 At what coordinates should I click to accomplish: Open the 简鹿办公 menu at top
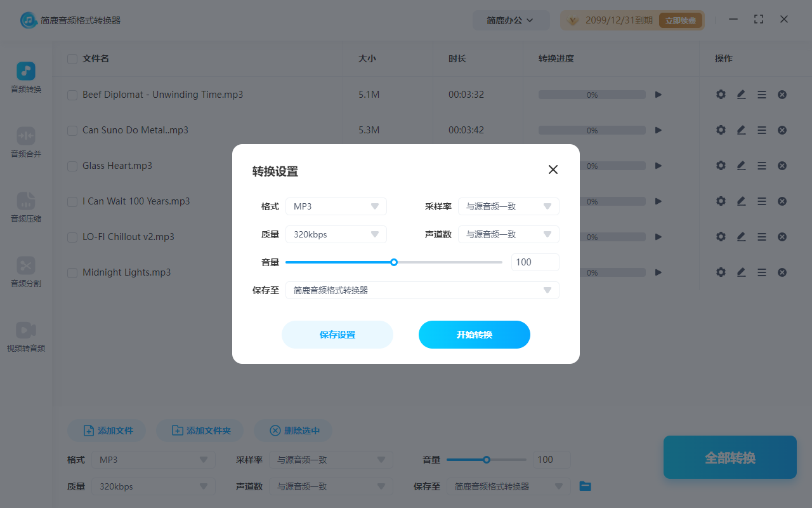tap(511, 20)
